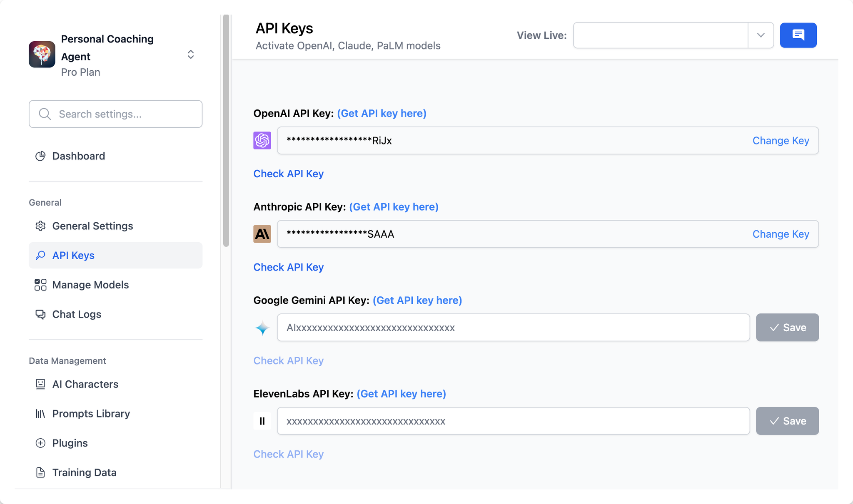Save the Google Gemini API key
The height and width of the screenshot is (504, 853).
tap(787, 328)
